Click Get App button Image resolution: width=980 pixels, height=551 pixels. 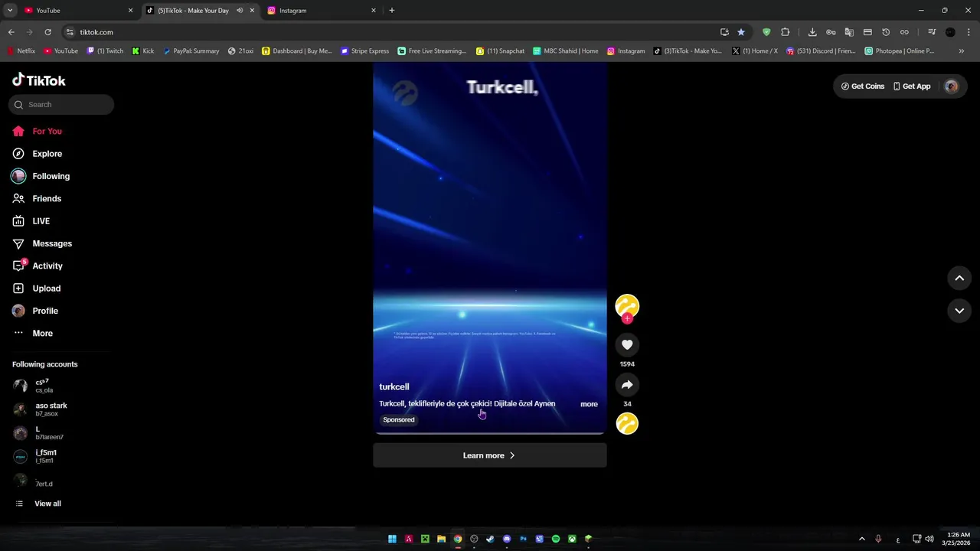(912, 86)
